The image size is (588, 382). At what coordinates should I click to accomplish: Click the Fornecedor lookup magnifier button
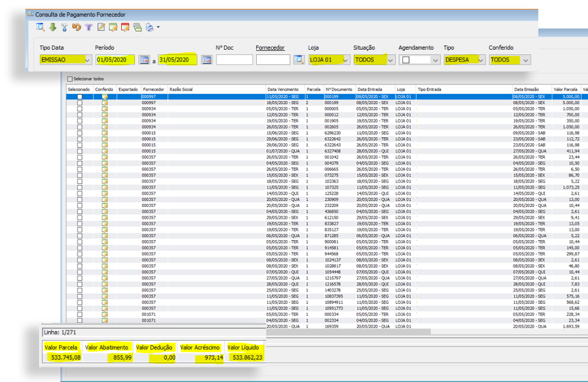pos(299,60)
